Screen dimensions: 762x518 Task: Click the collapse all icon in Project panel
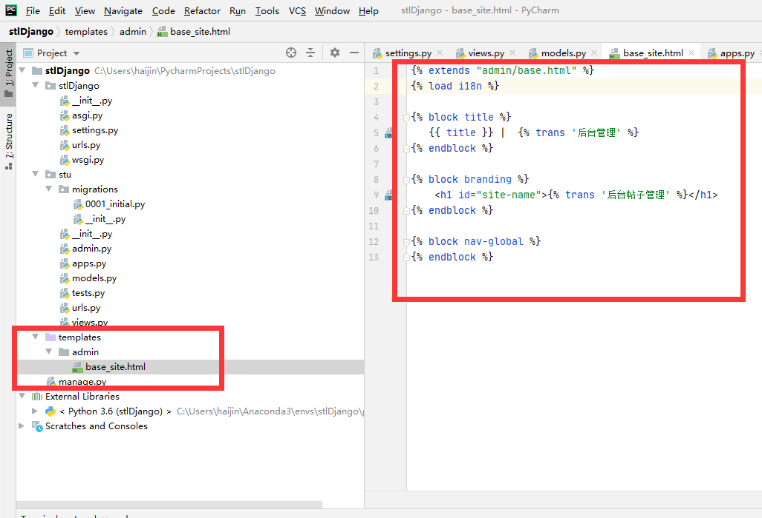(311, 52)
